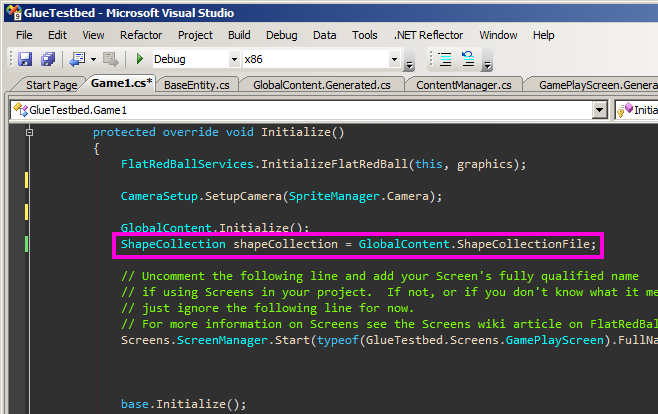Expand the GlueTestbed.Game1 class dropdown
The image size is (658, 414).
(x=599, y=110)
